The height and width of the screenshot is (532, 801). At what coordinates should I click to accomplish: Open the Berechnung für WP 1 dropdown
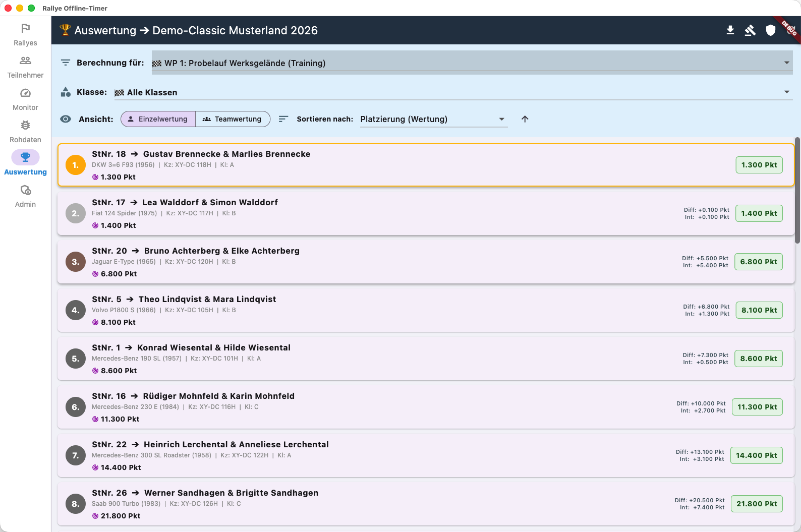tap(472, 63)
